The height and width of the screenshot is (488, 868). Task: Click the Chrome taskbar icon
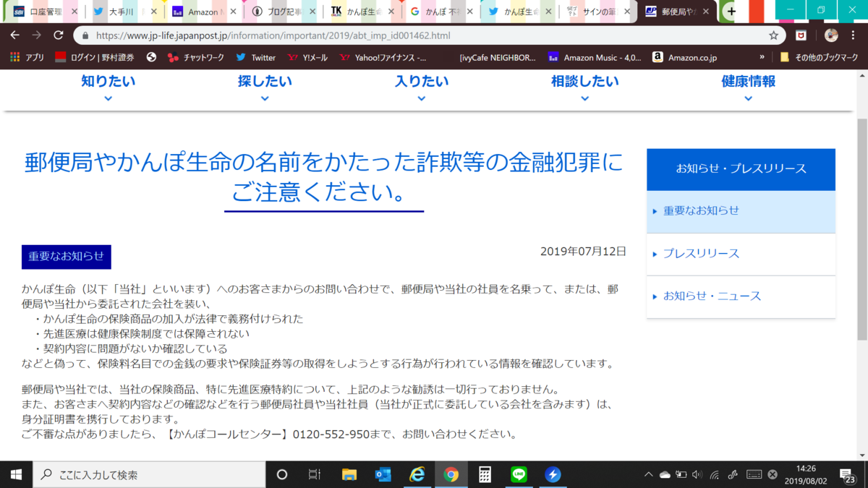click(451, 475)
